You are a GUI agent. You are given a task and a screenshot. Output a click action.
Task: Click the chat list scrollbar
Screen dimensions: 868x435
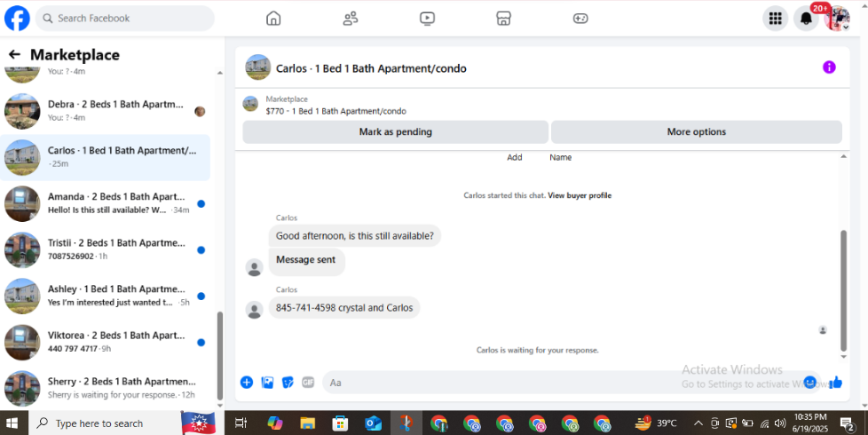pyautogui.click(x=220, y=355)
